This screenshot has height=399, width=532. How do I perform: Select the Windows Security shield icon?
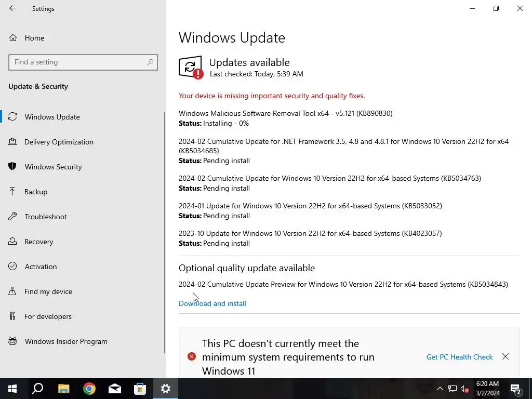pos(12,167)
